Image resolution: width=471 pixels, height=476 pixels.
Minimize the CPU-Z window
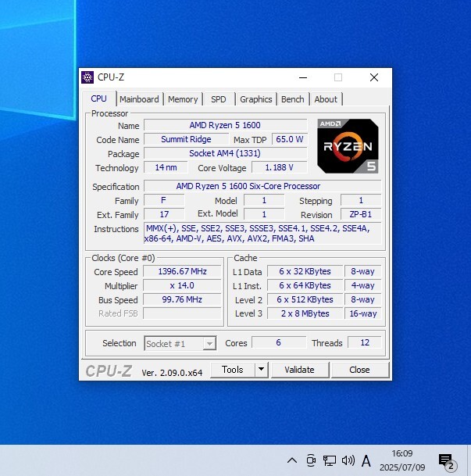303,77
